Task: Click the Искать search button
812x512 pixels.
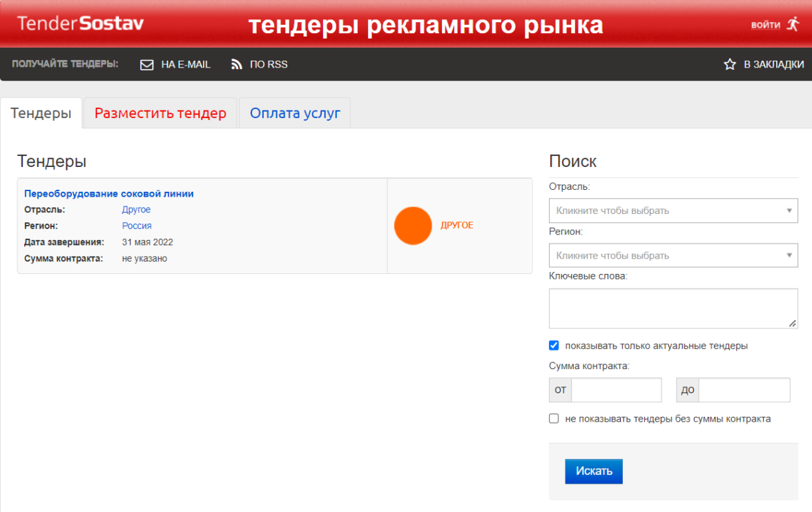Action: pos(594,471)
